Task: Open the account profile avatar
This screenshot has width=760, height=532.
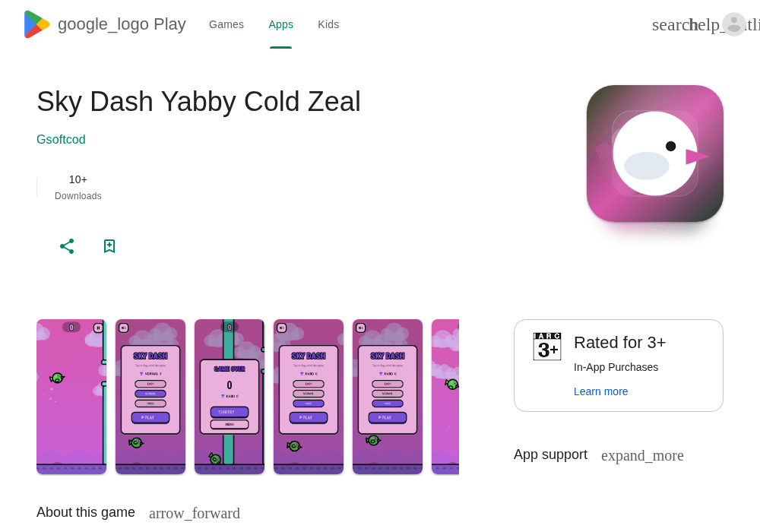Action: [x=734, y=24]
